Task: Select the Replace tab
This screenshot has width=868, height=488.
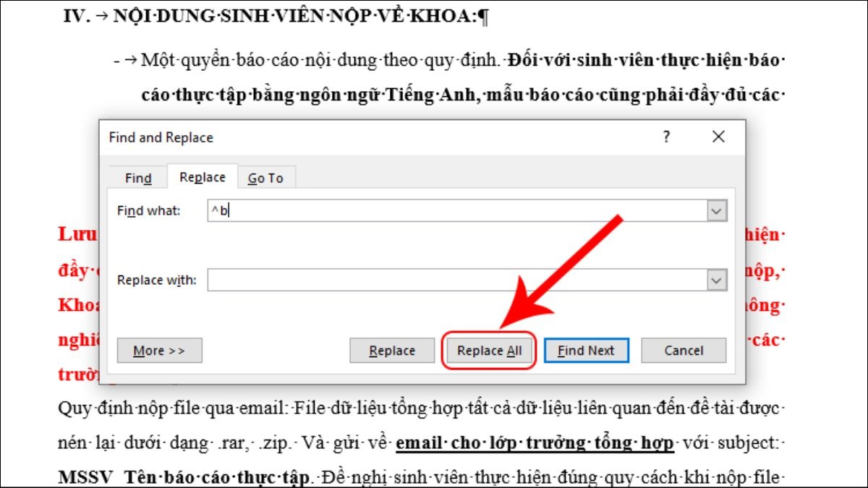Action: click(203, 177)
